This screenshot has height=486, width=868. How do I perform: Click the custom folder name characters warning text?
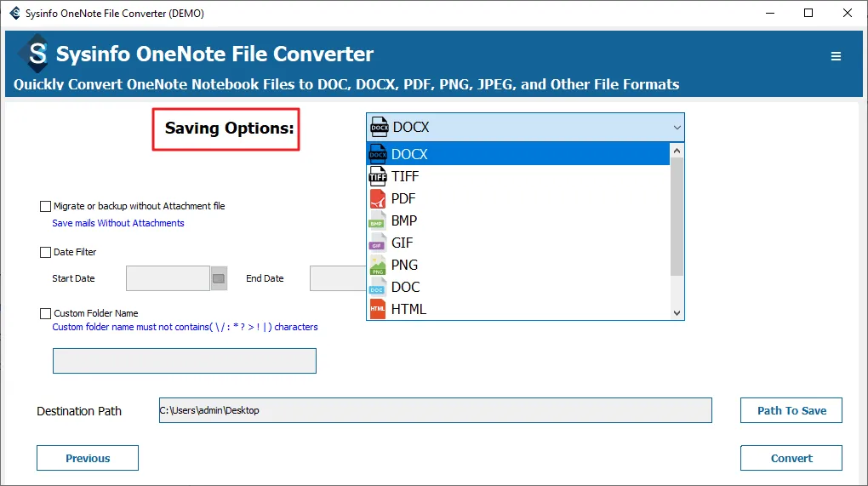coord(185,327)
